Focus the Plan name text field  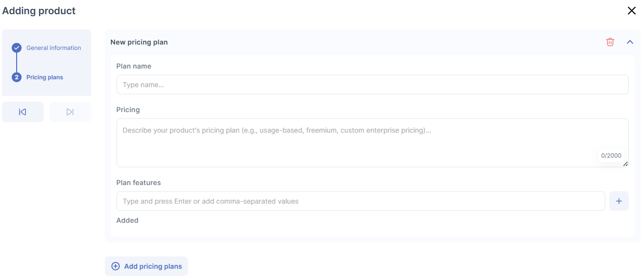click(x=372, y=85)
